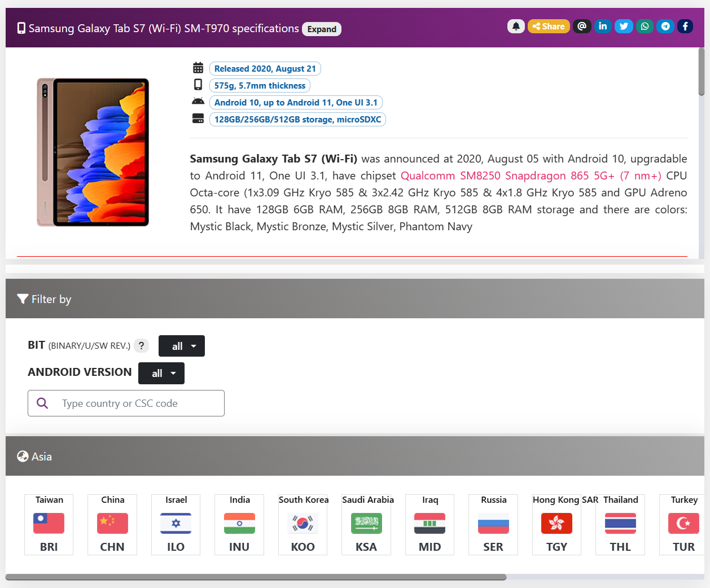Image resolution: width=710 pixels, height=588 pixels.
Task: Click the Released 2020, August 21 tag
Action: coord(265,69)
